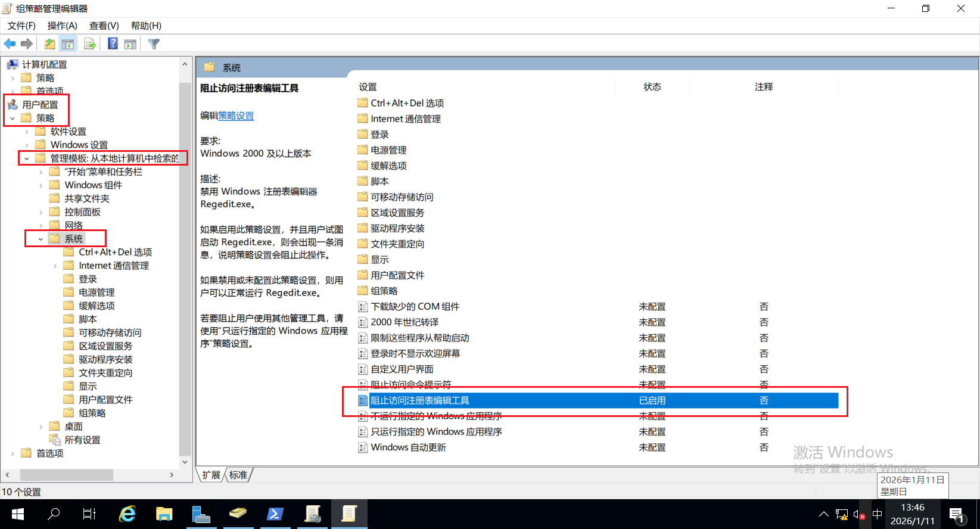Switch to the 扩展 tab

click(211, 475)
